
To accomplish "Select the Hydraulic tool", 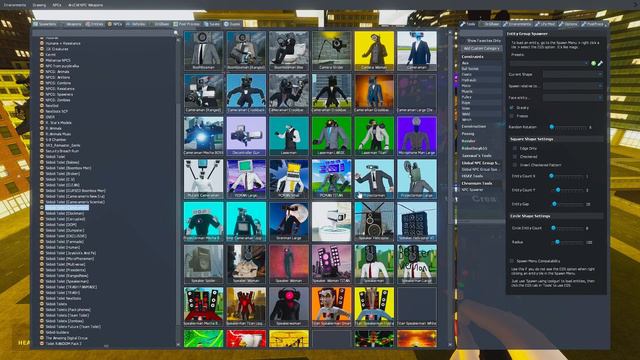I will pos(481,80).
